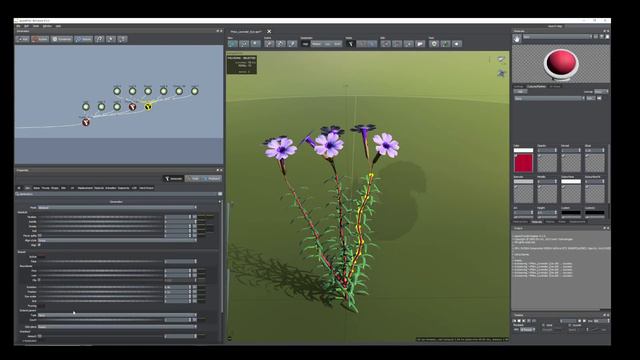Click the Properties panel vertical scrollbar
Viewport: 640px width, 360px height.
[222, 257]
